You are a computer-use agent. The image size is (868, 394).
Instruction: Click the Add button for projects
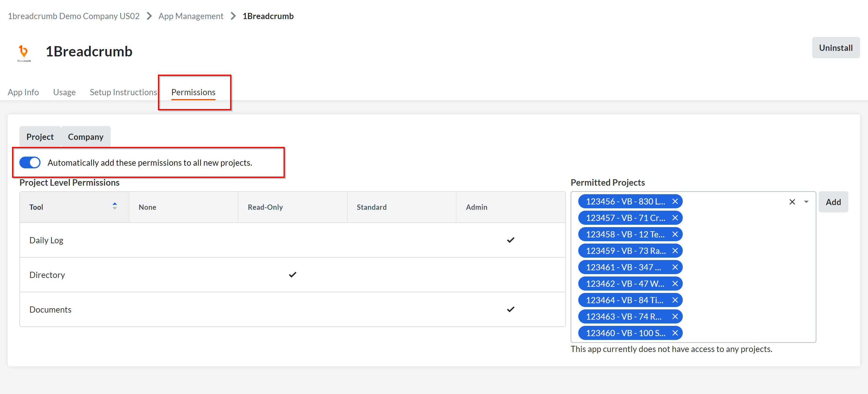point(833,202)
